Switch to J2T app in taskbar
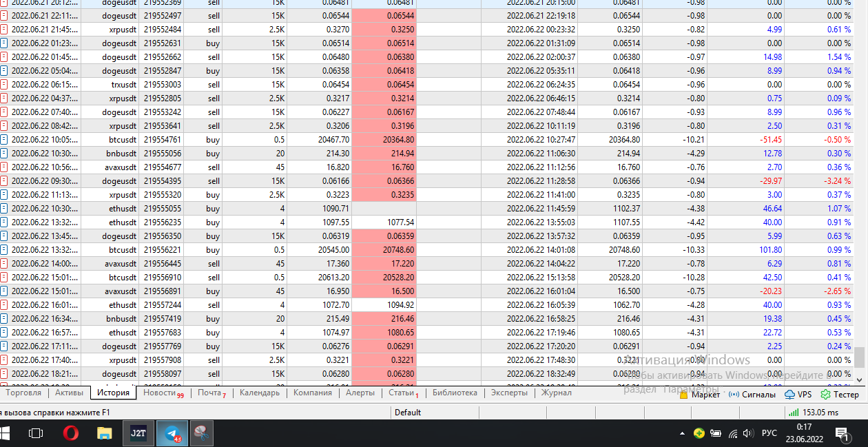 138,433
